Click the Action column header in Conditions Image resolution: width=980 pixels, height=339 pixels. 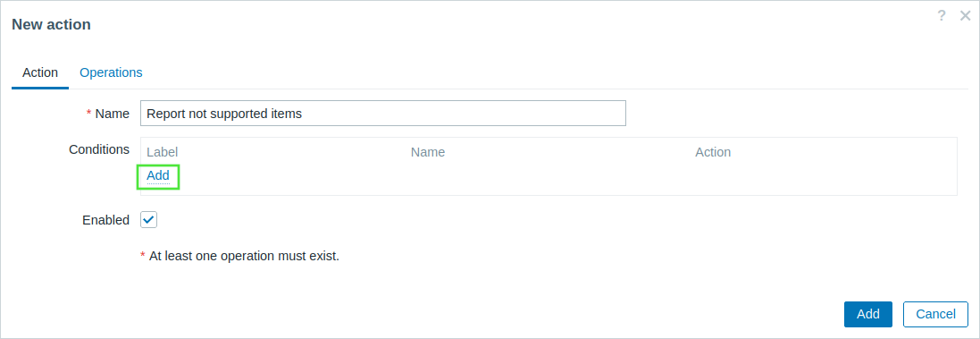pos(713,152)
